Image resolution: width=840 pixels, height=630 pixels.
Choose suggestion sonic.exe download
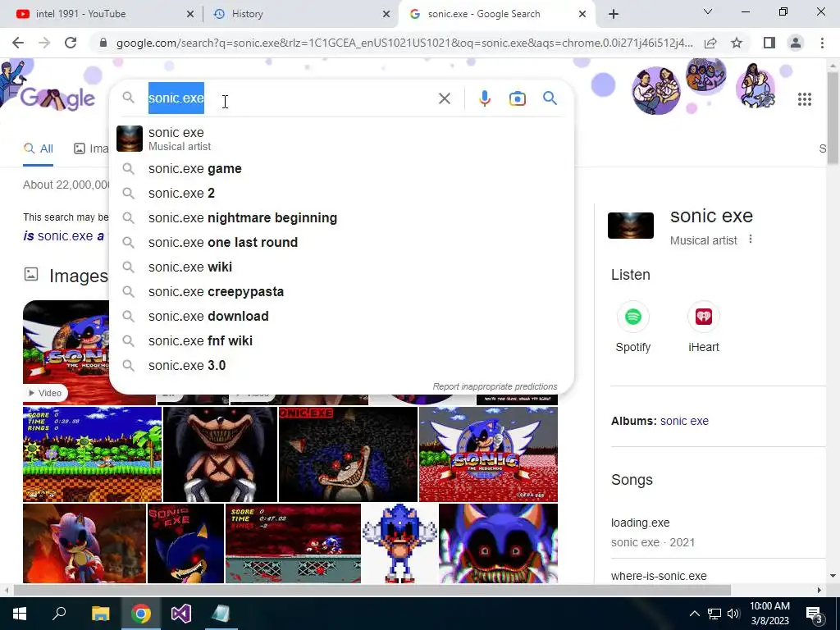[341, 317]
